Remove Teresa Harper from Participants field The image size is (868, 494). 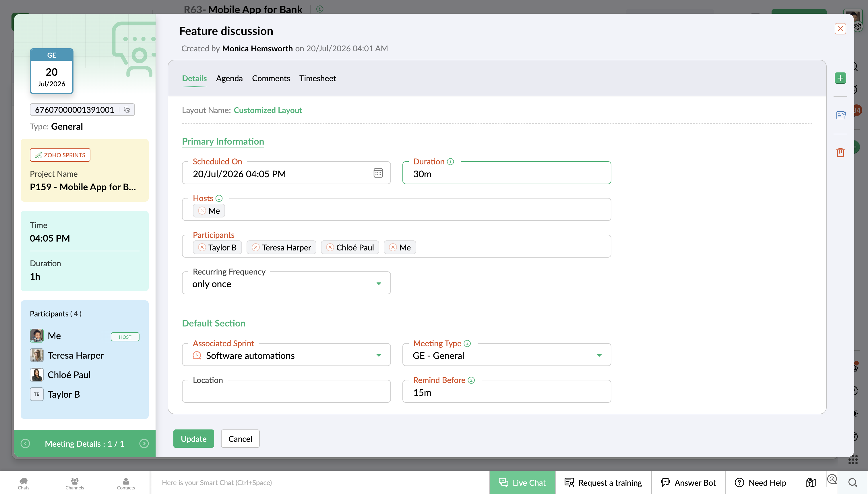(x=256, y=247)
